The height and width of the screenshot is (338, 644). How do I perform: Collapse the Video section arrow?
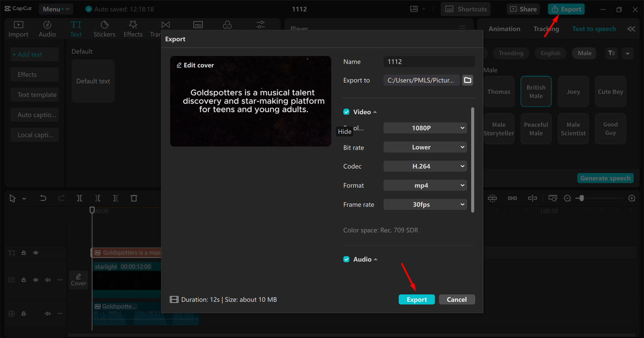coord(375,112)
